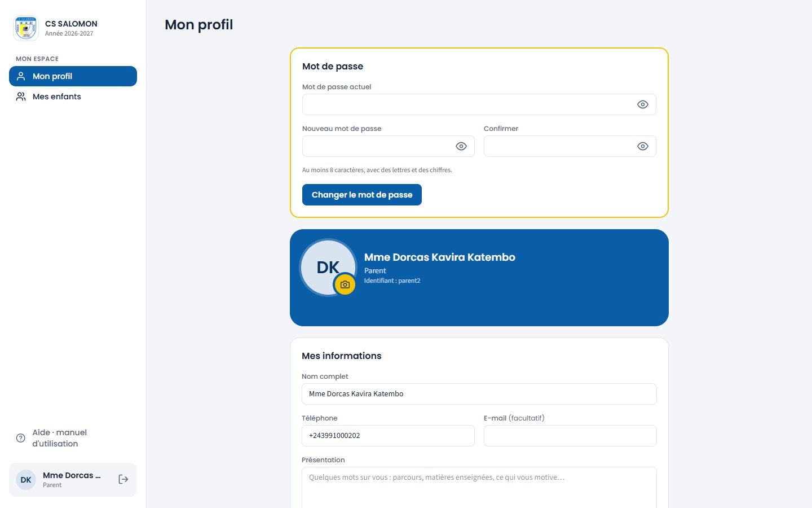812x508 pixels.
Task: Click the Mme Dorcas Kavira Katembo heading
Action: click(440, 257)
